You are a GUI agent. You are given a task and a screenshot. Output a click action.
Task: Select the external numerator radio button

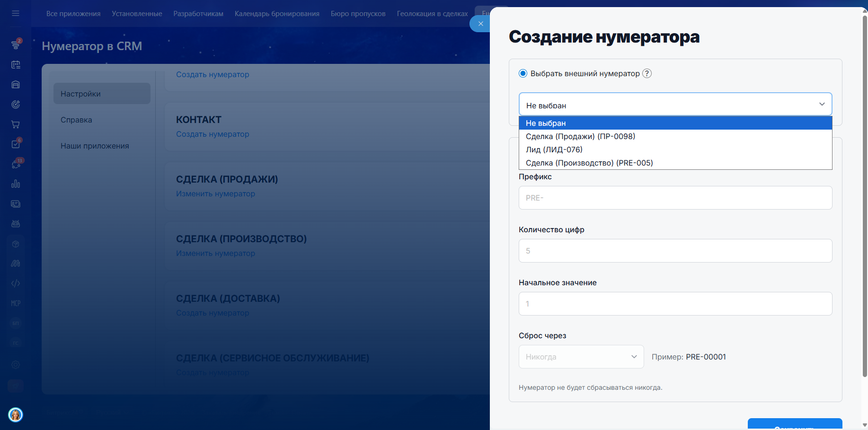pos(523,73)
